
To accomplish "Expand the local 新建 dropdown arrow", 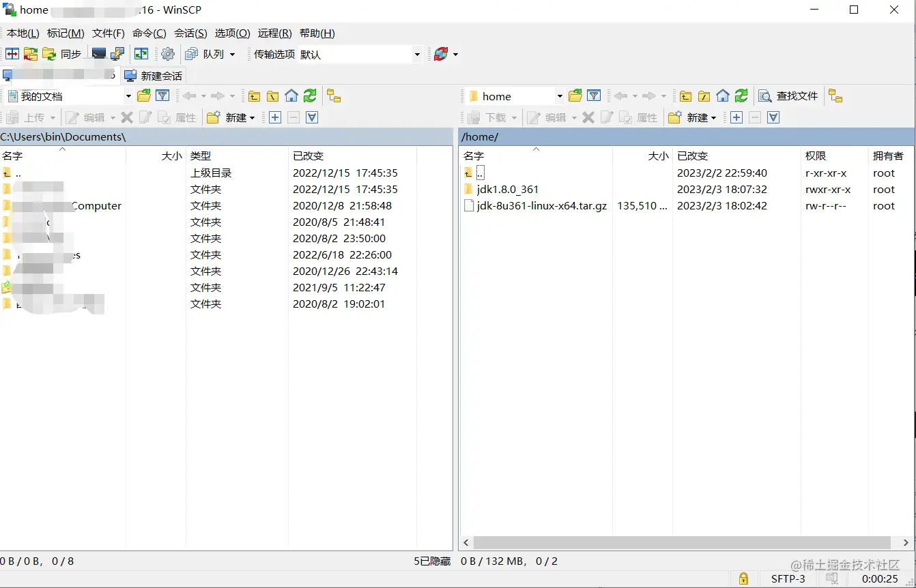I will pos(253,117).
